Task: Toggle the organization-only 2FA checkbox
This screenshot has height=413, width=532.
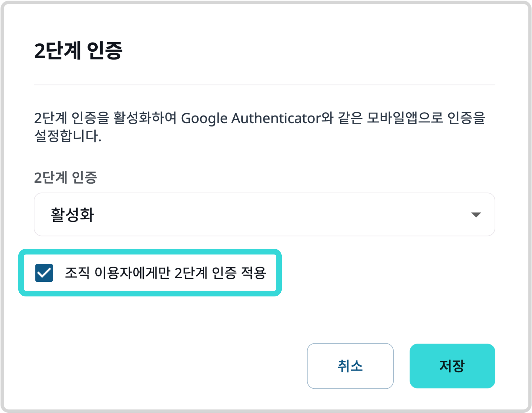Action: click(x=44, y=273)
